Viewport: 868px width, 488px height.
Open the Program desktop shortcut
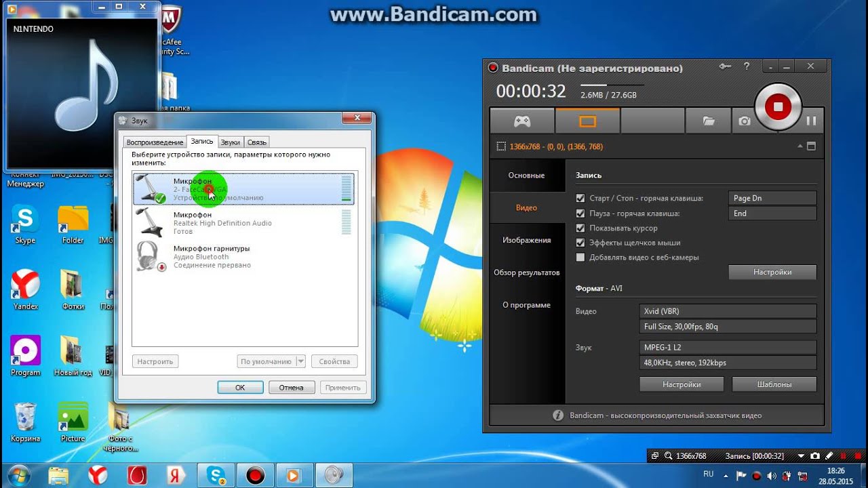(x=25, y=356)
